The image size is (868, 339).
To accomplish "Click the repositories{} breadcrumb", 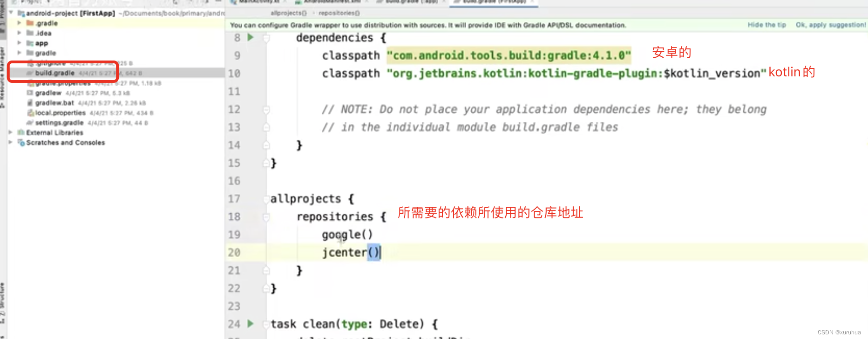I will coord(339,13).
